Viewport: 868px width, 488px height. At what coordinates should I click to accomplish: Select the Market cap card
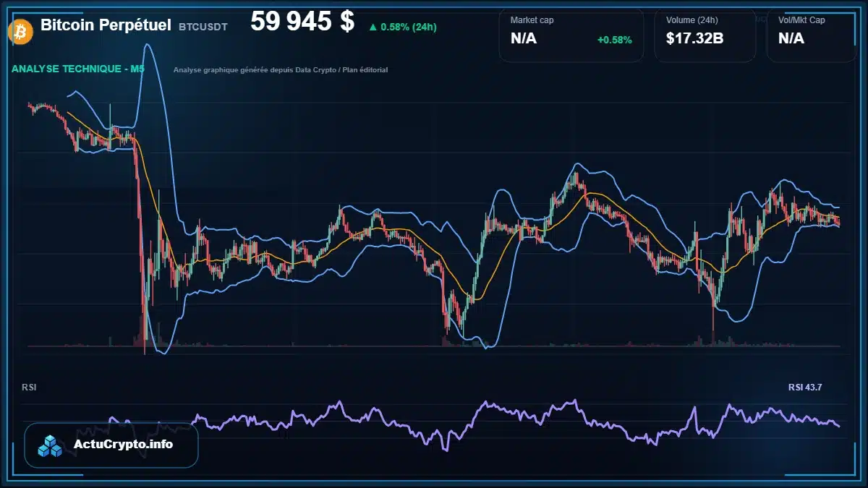click(x=571, y=35)
